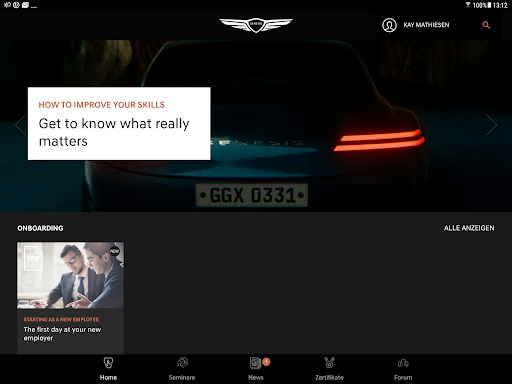The width and height of the screenshot is (512, 384).
Task: Open the search magnifier icon
Action: pos(486,25)
